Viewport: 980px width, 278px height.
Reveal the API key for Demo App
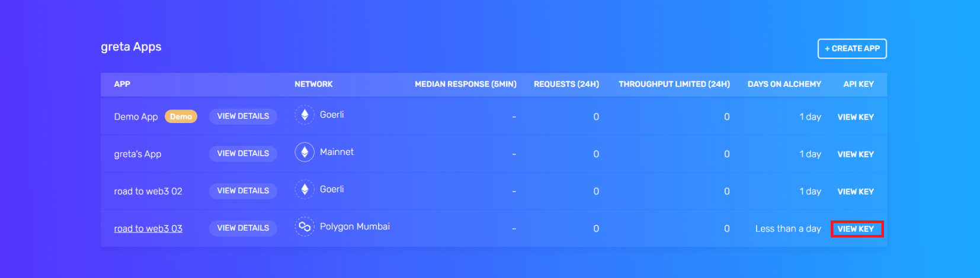coord(855,117)
